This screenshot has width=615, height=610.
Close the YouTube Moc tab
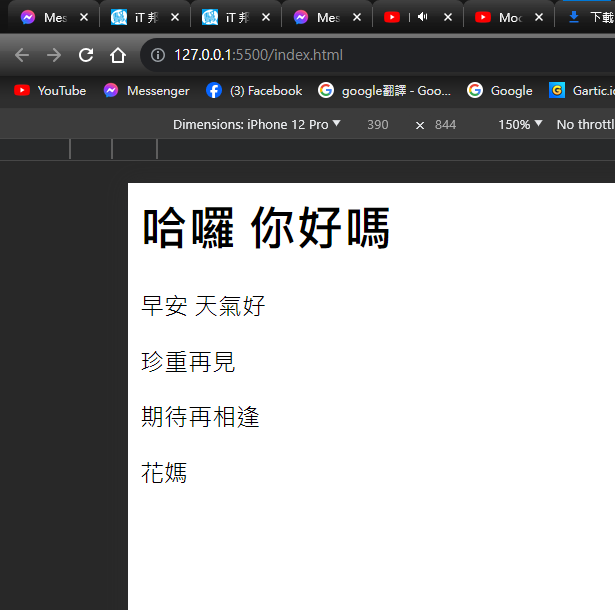click(x=539, y=17)
